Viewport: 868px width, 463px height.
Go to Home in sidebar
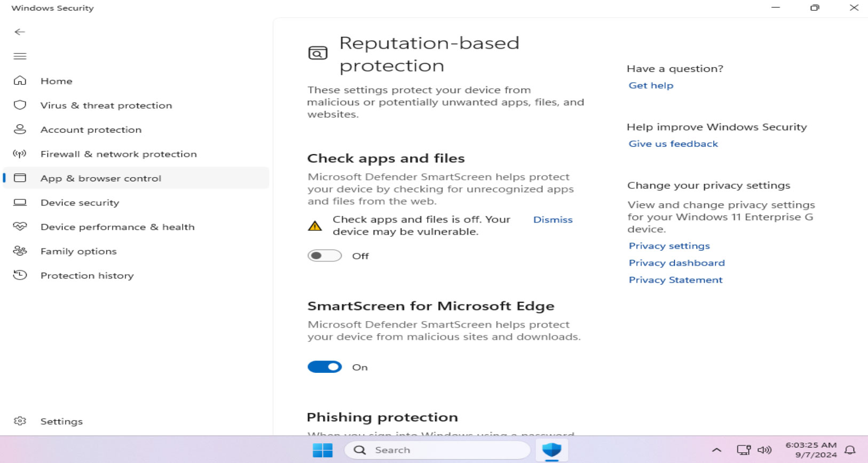(136, 81)
